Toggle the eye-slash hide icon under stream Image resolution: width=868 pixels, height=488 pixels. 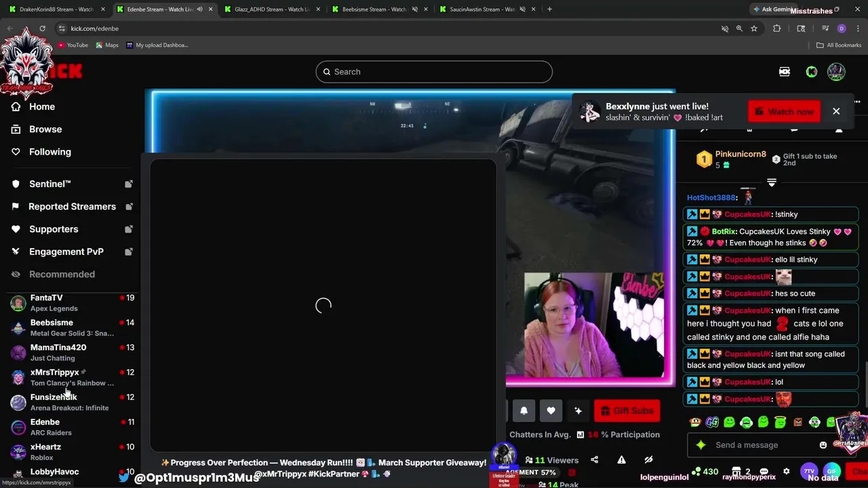(x=648, y=460)
